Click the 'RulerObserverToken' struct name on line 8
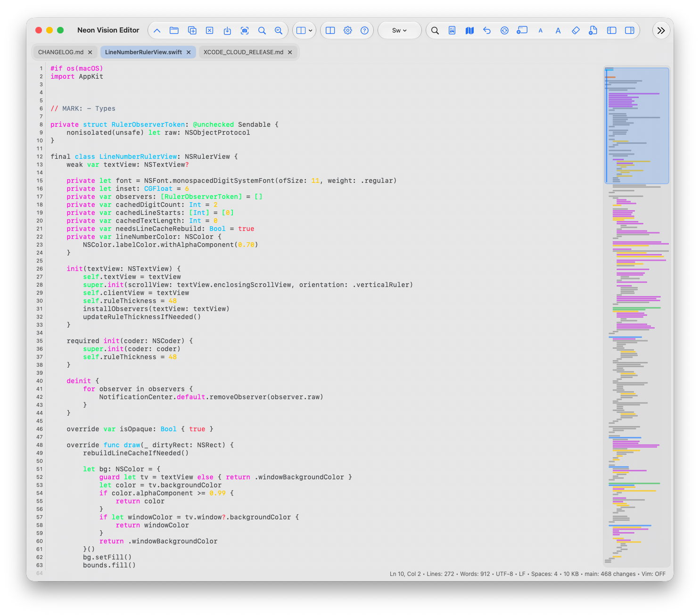This screenshot has height=616, width=700. 148,124
